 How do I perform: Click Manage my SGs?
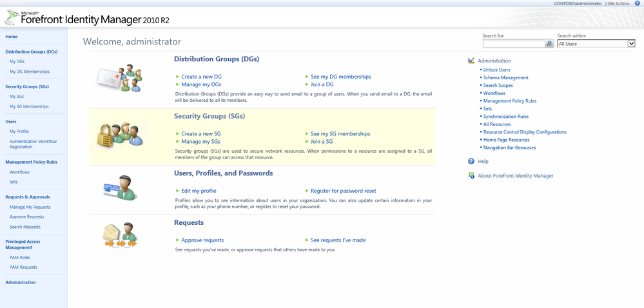tap(201, 142)
